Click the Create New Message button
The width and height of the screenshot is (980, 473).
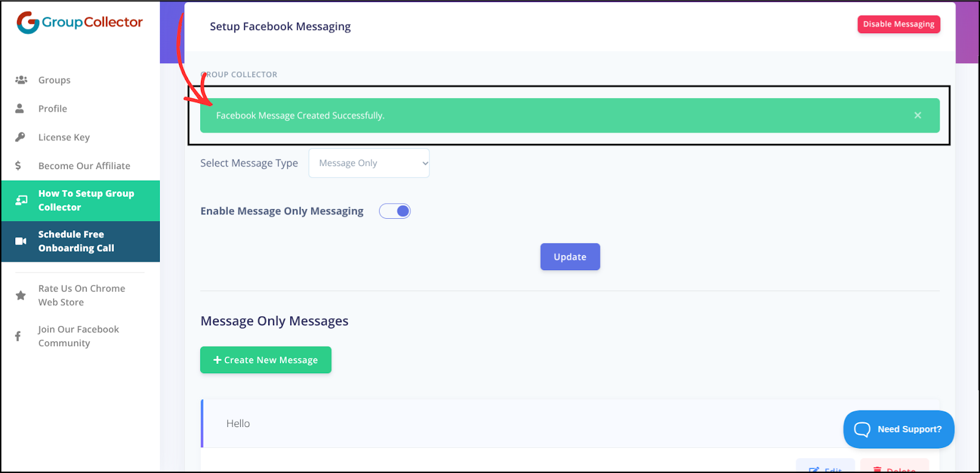[x=266, y=360]
